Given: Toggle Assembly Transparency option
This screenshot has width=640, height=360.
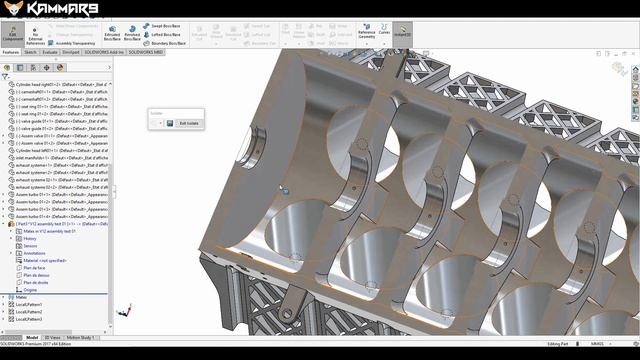Looking at the screenshot, I should click(x=71, y=43).
